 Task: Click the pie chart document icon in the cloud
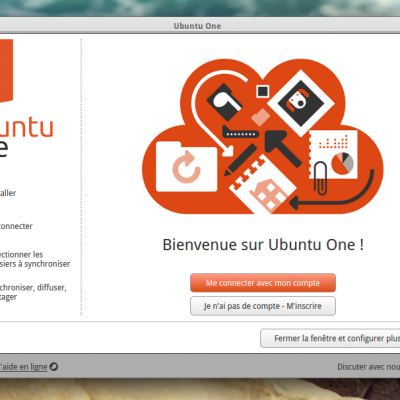click(333, 154)
